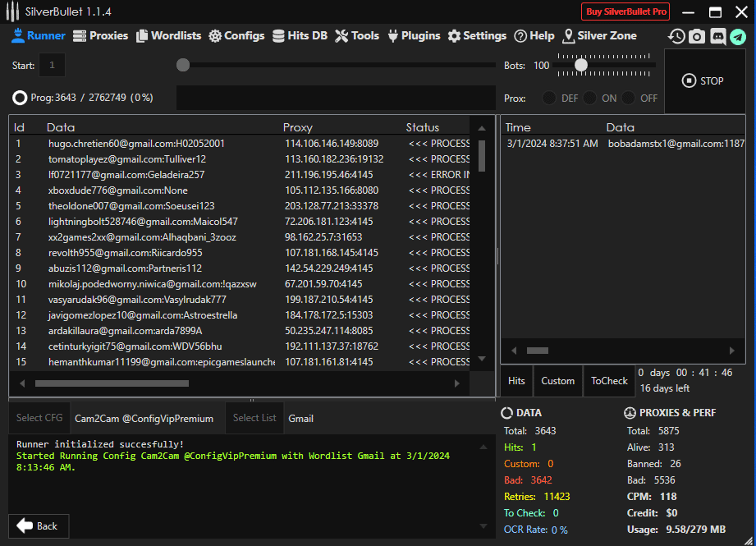The width and height of the screenshot is (756, 546).
Task: Open the Hits DB database icon
Action: point(279,36)
